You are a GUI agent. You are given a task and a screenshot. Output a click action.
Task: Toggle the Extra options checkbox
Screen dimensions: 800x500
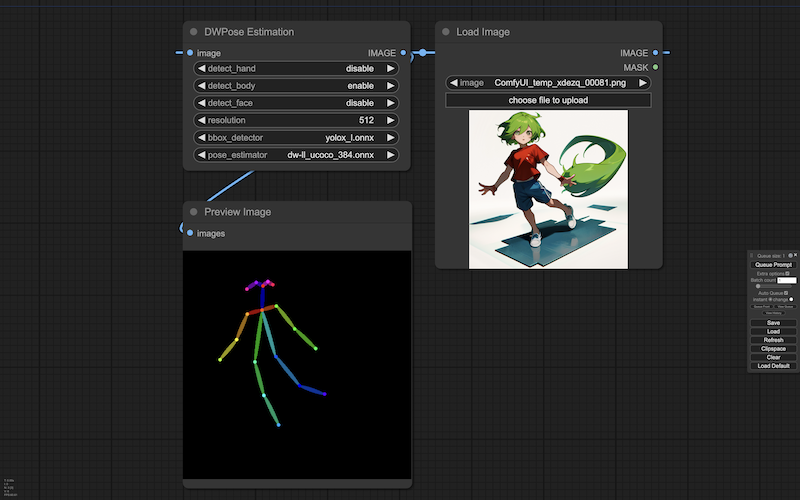(787, 273)
